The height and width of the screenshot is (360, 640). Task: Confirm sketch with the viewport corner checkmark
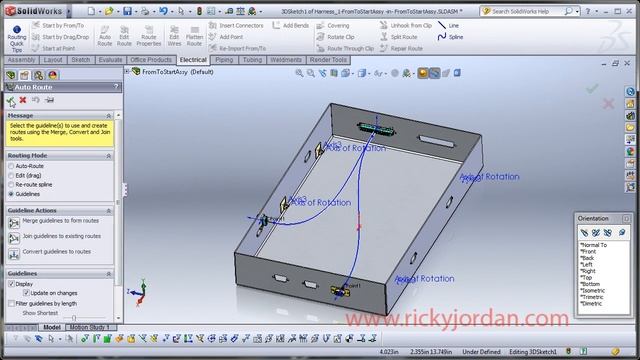tap(592, 88)
